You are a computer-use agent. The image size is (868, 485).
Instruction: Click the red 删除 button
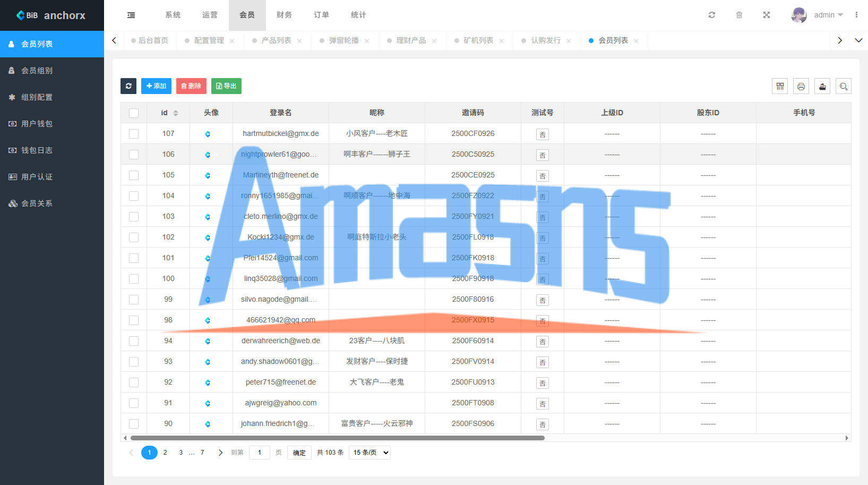[x=191, y=86]
